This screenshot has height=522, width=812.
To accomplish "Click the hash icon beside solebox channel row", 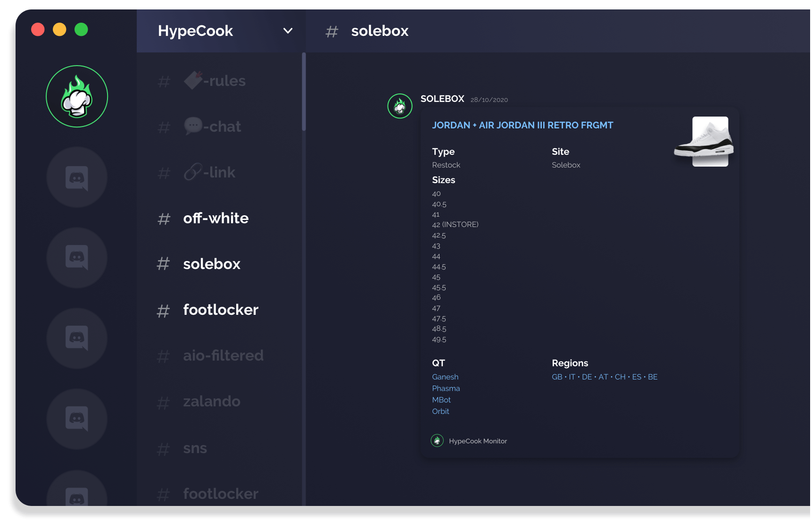I will coord(163,264).
